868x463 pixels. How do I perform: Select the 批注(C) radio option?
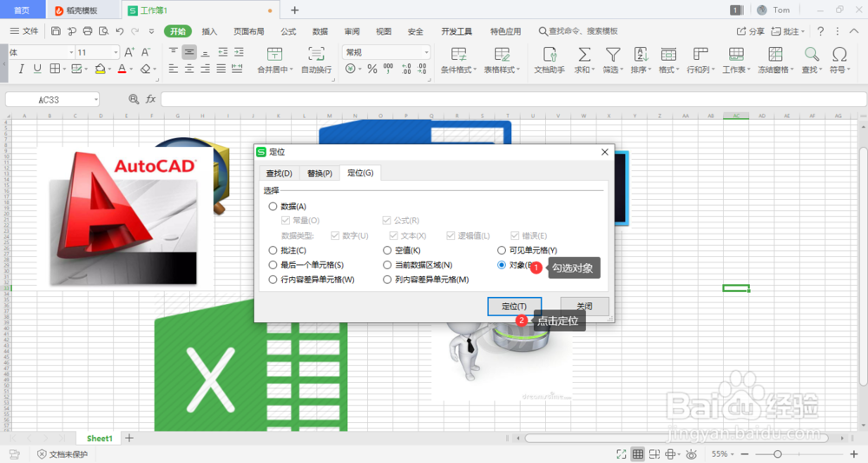tap(273, 250)
